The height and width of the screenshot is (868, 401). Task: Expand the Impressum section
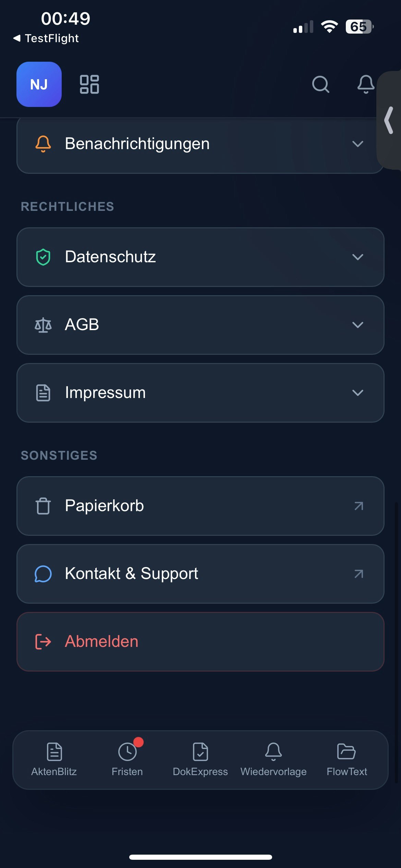coord(357,393)
